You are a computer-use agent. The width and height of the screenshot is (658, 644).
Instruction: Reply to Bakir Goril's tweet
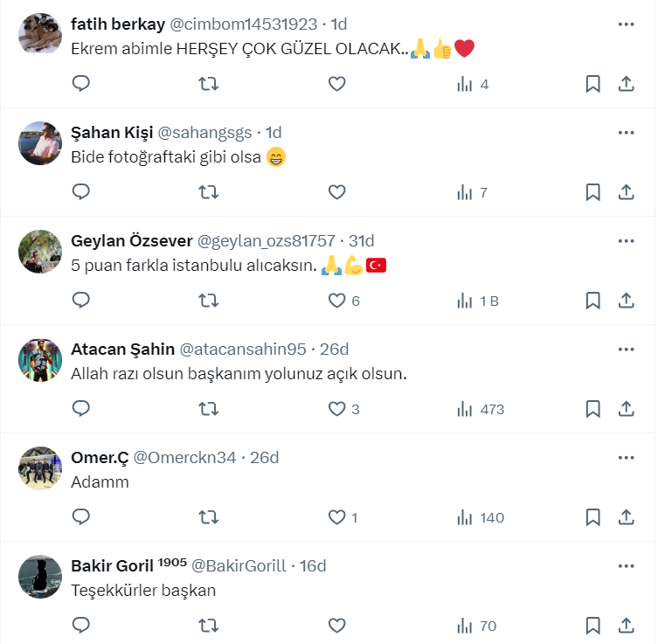tap(81, 626)
